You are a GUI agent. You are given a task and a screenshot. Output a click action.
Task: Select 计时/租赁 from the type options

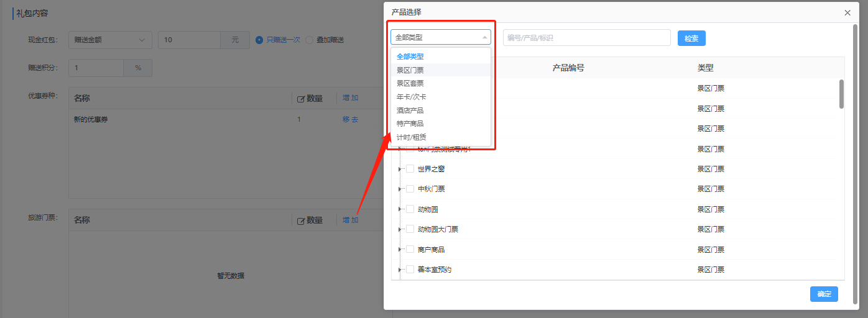[x=412, y=137]
